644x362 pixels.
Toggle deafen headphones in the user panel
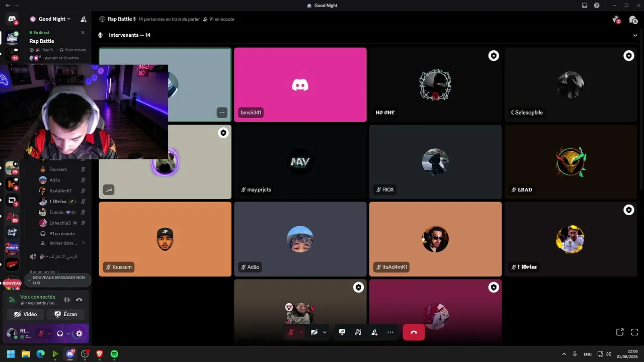[x=60, y=333]
